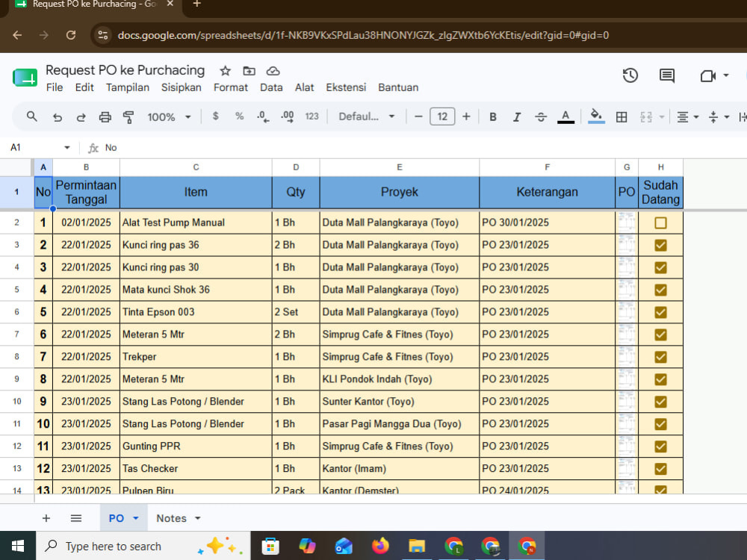Expand the Default font dropdown
The image size is (747, 560).
[x=366, y=116]
